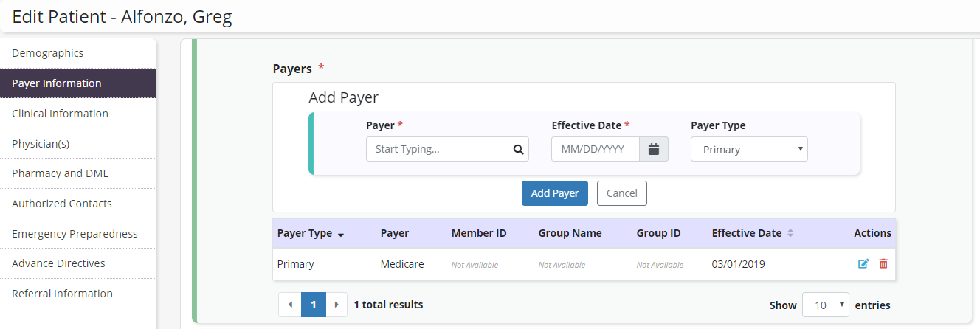Sort table by Effective Date arrows
Image resolution: width=980 pixels, height=329 pixels.
coord(790,233)
